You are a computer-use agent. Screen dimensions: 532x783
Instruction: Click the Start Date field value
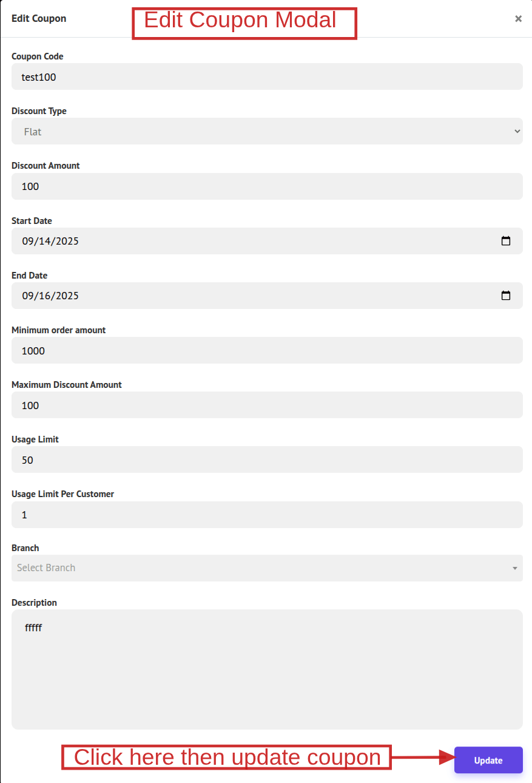[x=51, y=241]
